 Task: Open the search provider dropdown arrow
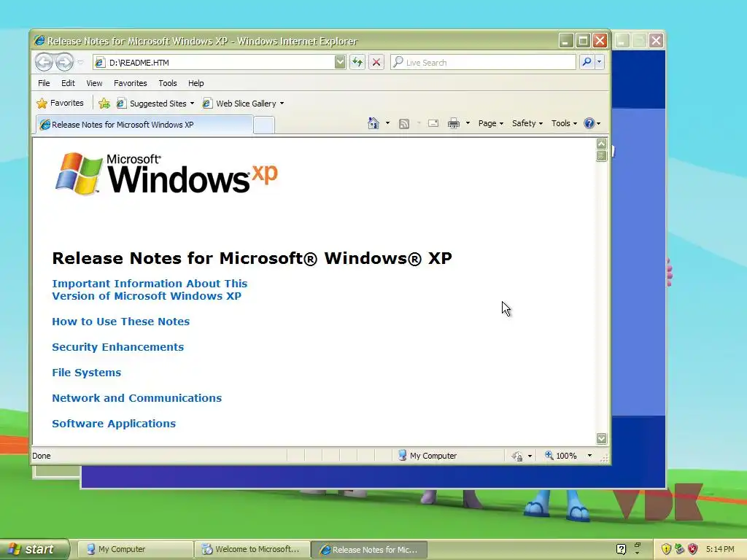[600, 62]
